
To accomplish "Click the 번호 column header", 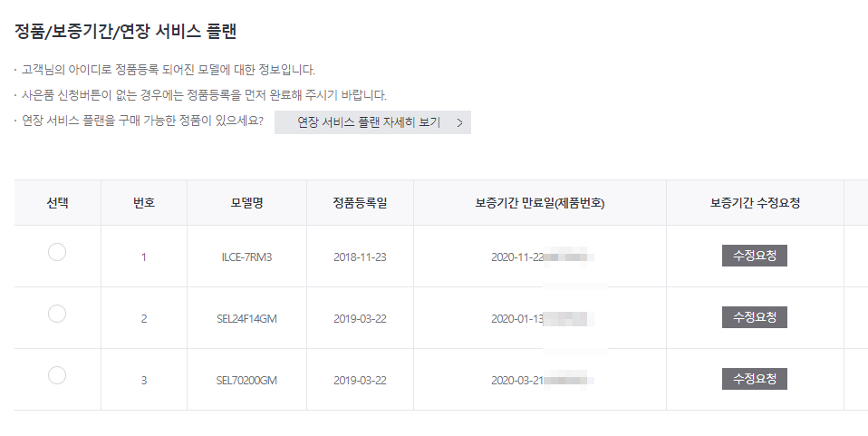I will click(144, 203).
